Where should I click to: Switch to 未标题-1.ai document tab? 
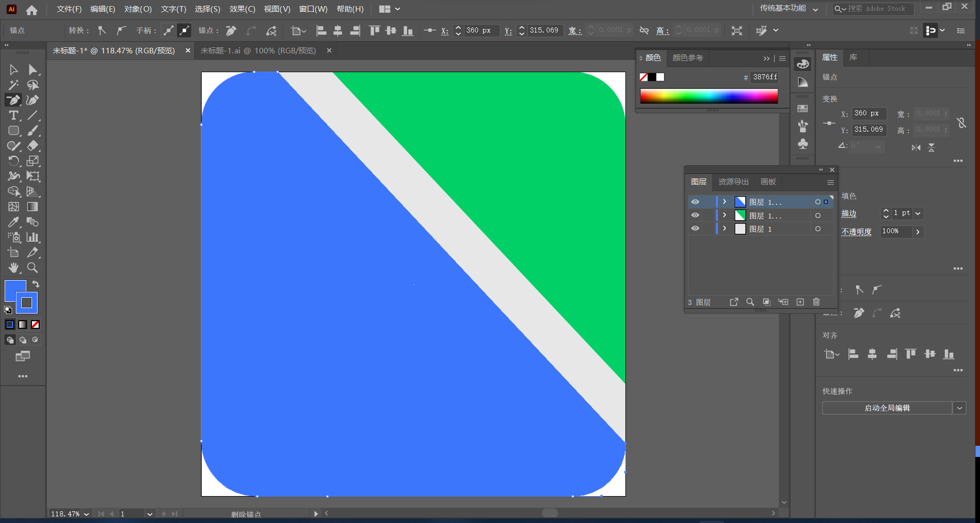(258, 51)
